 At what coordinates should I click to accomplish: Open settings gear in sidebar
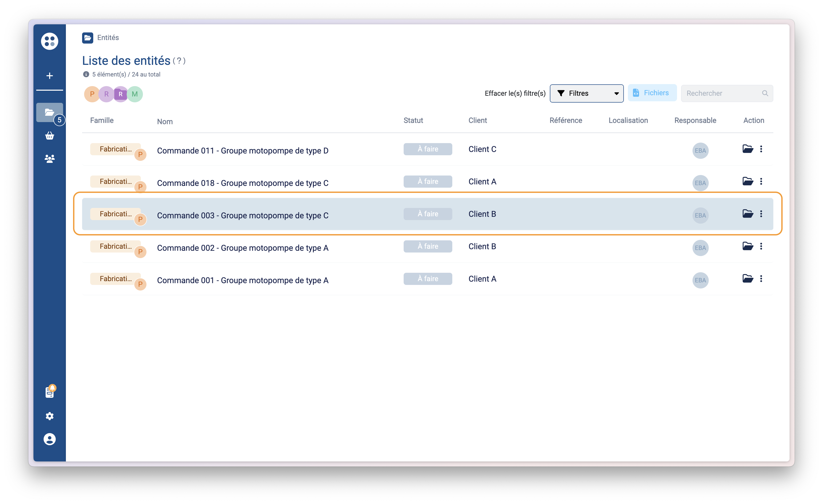[49, 416]
